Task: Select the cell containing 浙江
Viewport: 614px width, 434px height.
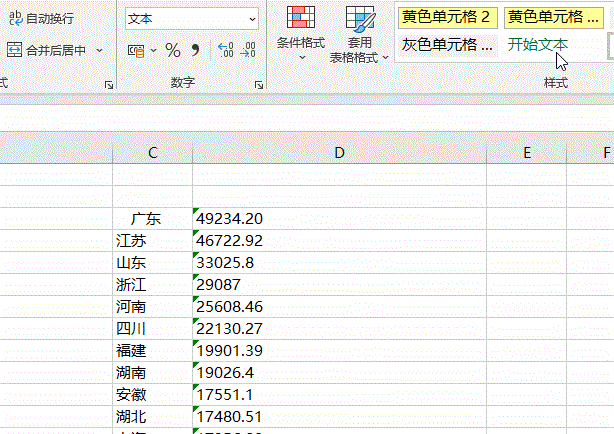Action: click(152, 284)
